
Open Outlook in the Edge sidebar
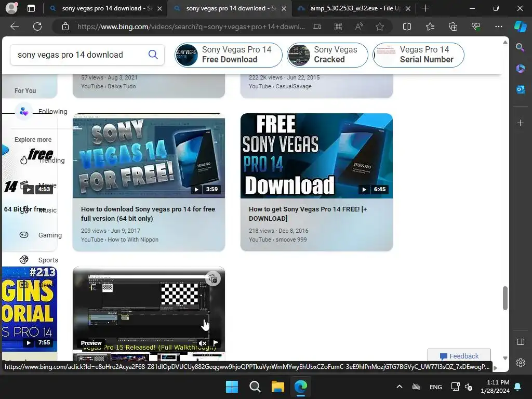point(520,89)
